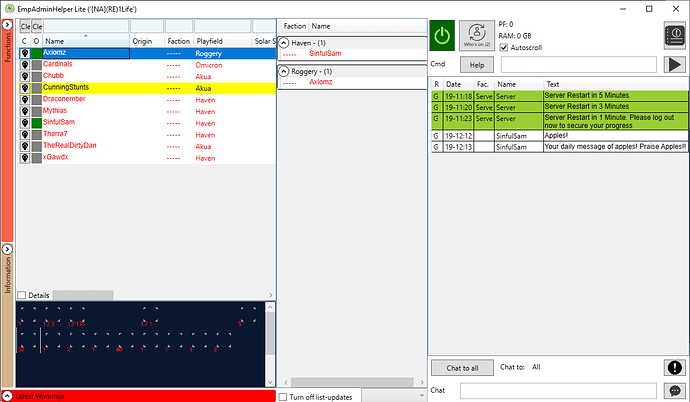The height and width of the screenshot is (402, 690).
Task: Run command with the play arrow button
Action: 675,65
